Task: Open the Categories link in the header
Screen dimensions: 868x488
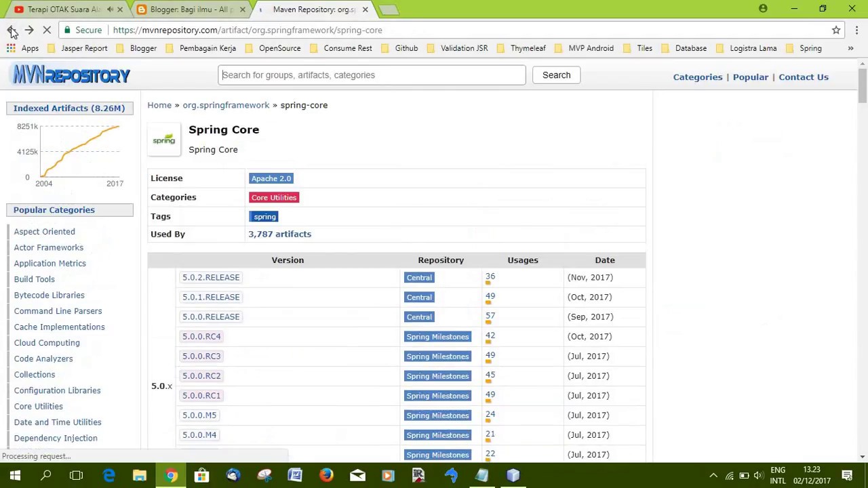Action: (x=698, y=77)
